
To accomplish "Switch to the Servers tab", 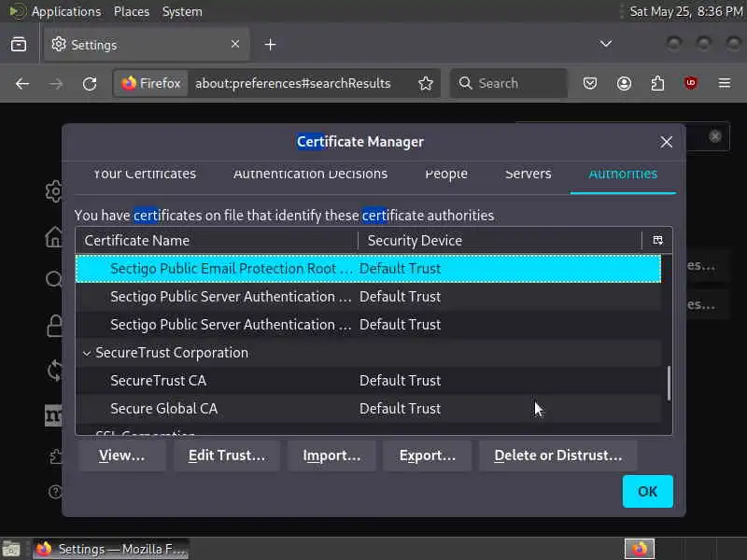I will 528,175.
